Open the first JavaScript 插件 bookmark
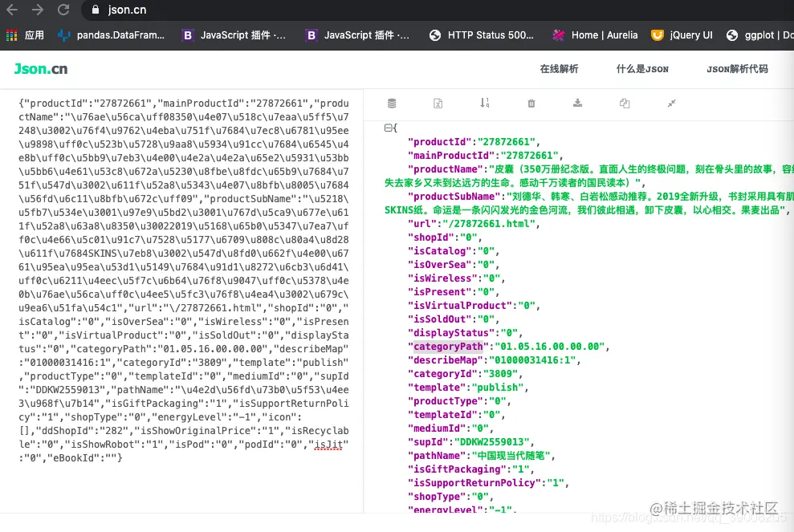This screenshot has width=794, height=532. tap(234, 35)
